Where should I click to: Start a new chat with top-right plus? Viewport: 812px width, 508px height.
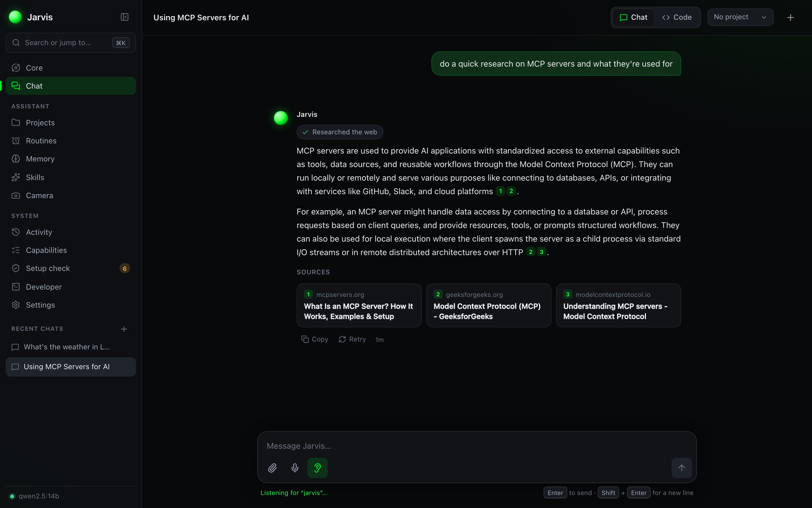[x=790, y=17]
